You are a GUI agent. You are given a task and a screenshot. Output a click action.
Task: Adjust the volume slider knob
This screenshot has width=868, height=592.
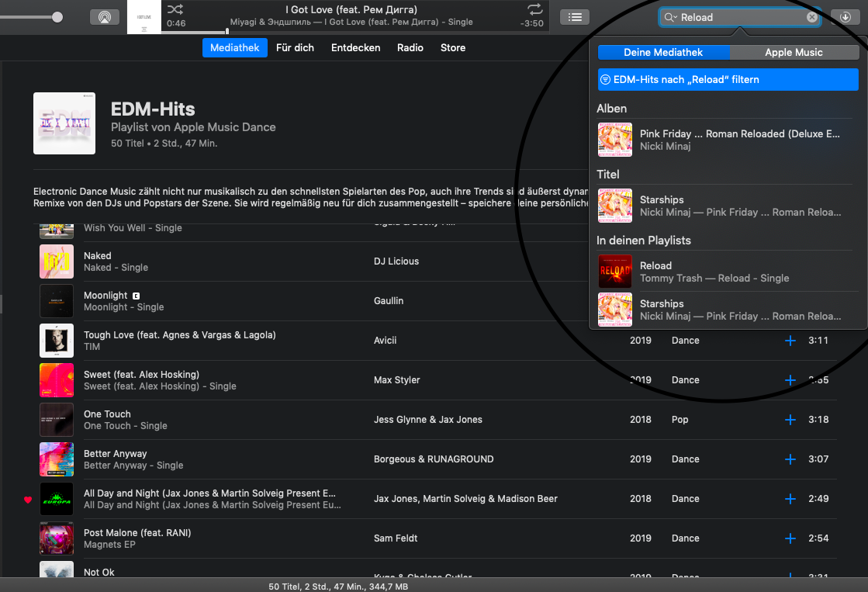(x=57, y=17)
